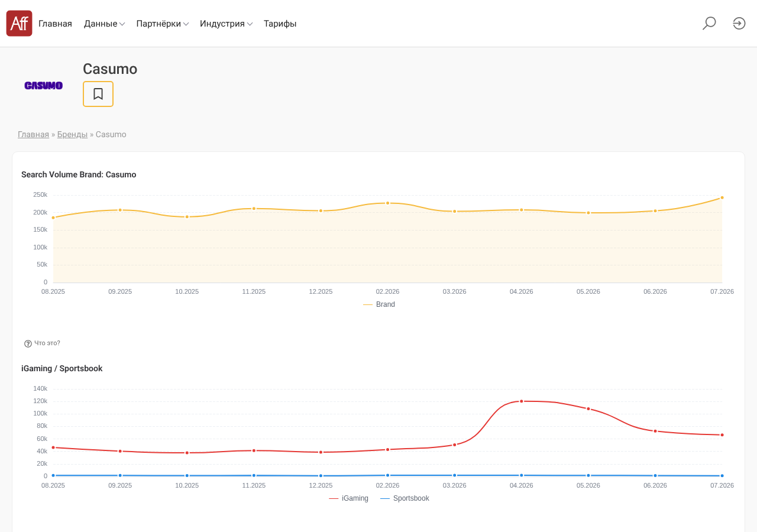Click the 'Что это?' help text
Viewport: 757px width, 532px height.
47,343
